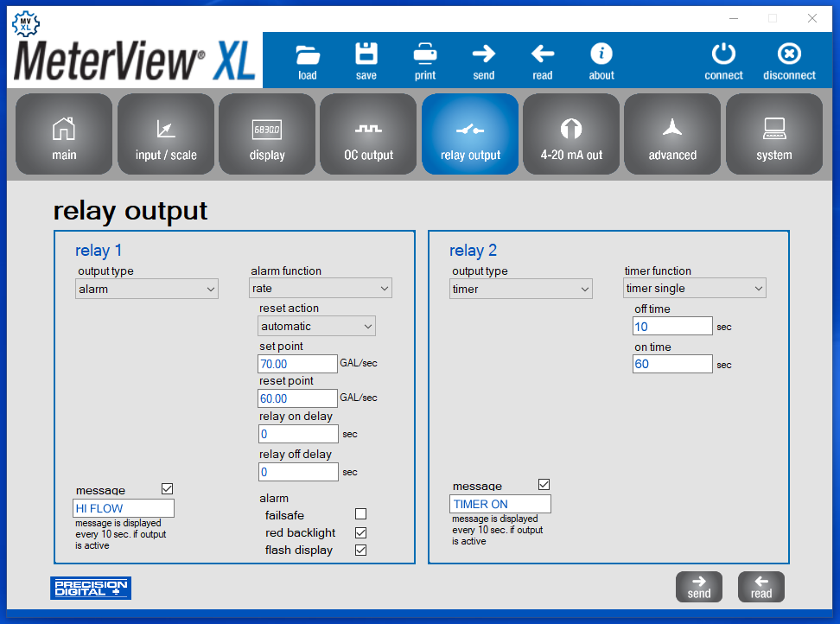Click the load folder icon
The width and height of the screenshot is (840, 624).
[x=308, y=54]
